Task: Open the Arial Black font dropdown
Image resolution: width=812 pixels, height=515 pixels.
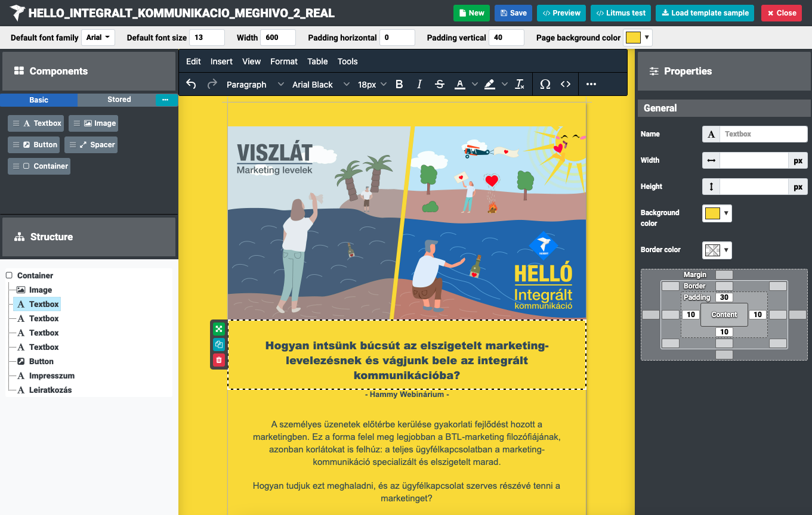Action: click(320, 85)
